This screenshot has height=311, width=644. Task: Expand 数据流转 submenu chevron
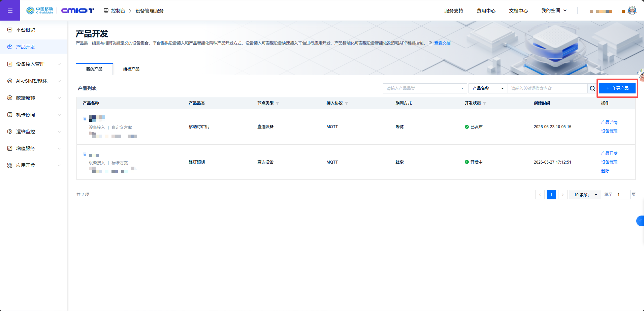59,98
